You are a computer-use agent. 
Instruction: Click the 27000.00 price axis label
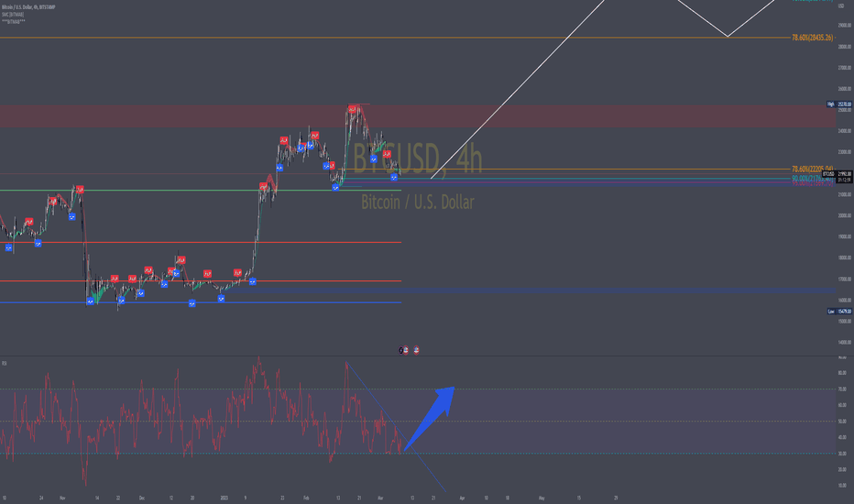click(845, 68)
